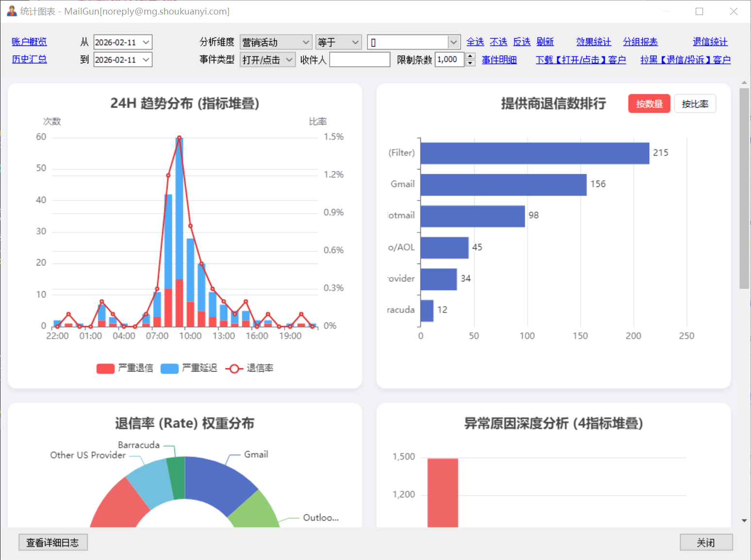Click 刷新 to reload data

pos(545,42)
